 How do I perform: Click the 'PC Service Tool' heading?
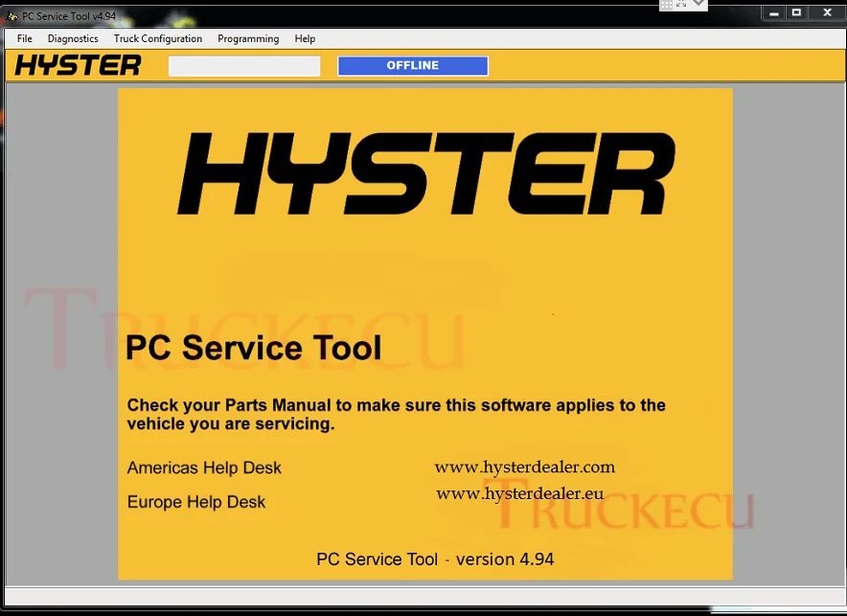pyautogui.click(x=253, y=347)
